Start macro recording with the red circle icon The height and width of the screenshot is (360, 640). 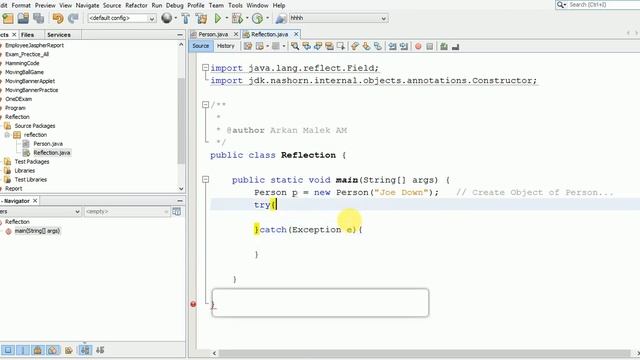418,47
